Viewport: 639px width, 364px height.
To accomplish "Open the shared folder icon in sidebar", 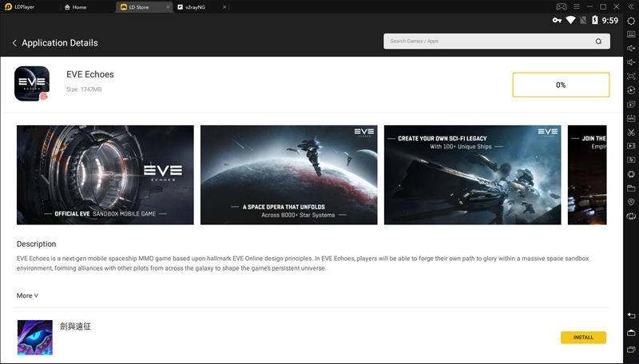I will [631, 188].
